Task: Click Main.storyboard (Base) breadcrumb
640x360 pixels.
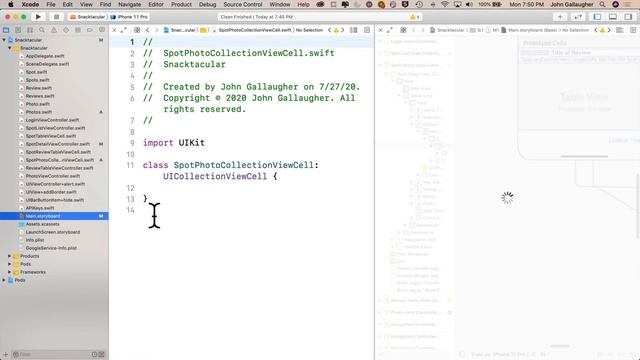Action: click(532, 30)
